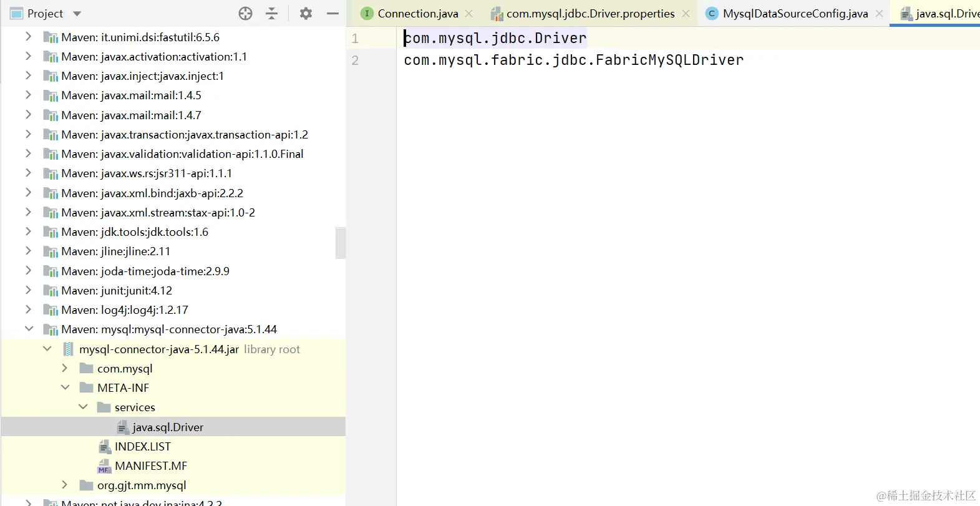This screenshot has width=980, height=506.
Task: Select Maven: log4j:log4j:1.2.17 row
Action: tap(173, 309)
